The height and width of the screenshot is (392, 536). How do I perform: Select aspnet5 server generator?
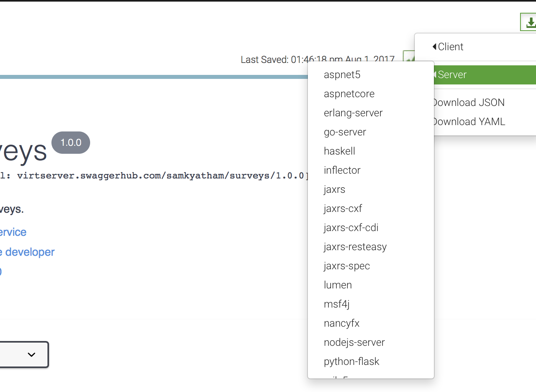click(342, 75)
